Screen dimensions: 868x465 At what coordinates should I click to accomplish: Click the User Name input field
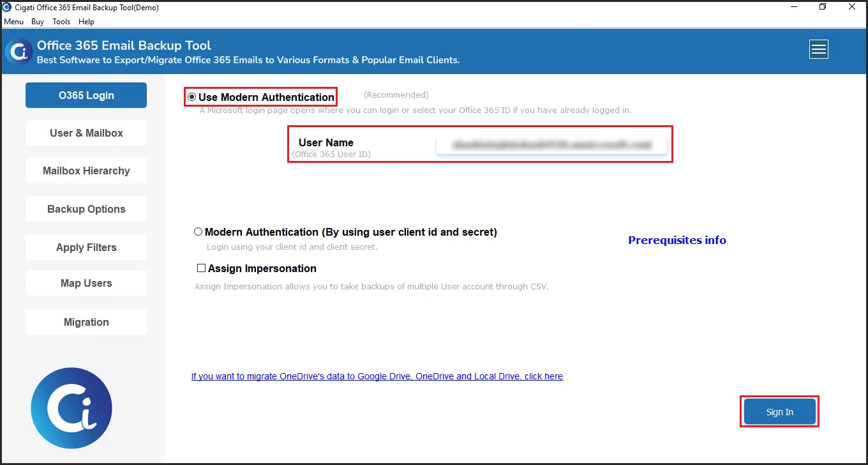[x=551, y=145]
